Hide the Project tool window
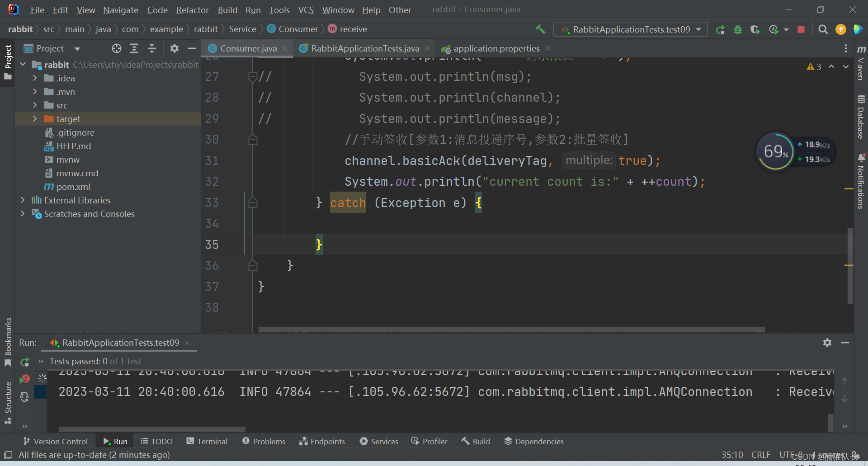 click(x=192, y=48)
